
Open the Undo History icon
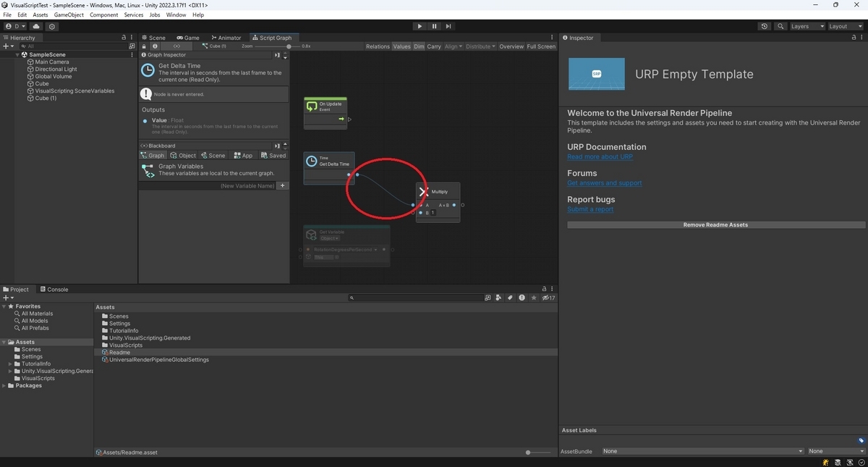coord(765,26)
